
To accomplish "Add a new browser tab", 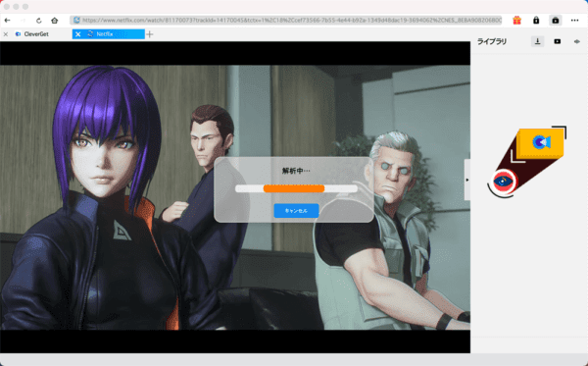I will 150,34.
